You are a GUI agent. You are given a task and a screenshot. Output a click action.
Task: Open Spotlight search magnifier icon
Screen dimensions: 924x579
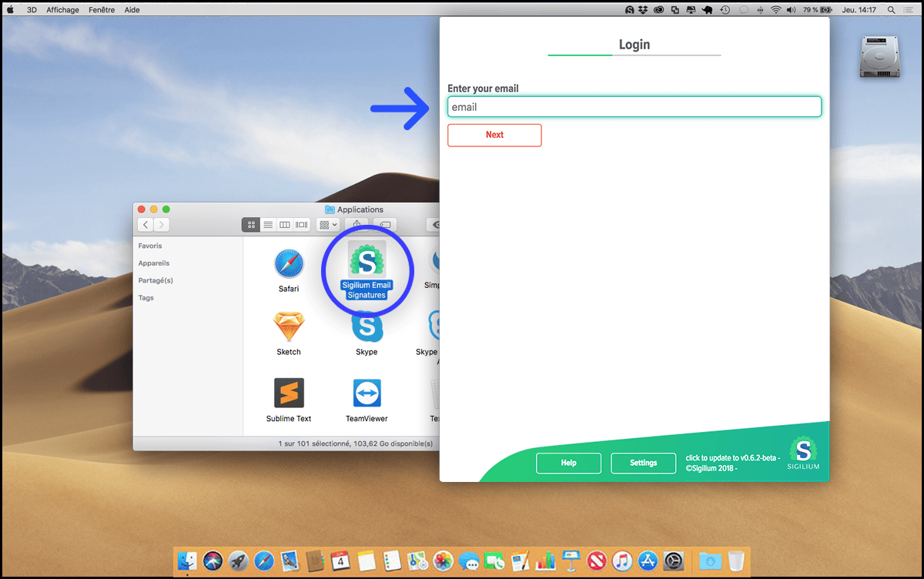point(892,10)
